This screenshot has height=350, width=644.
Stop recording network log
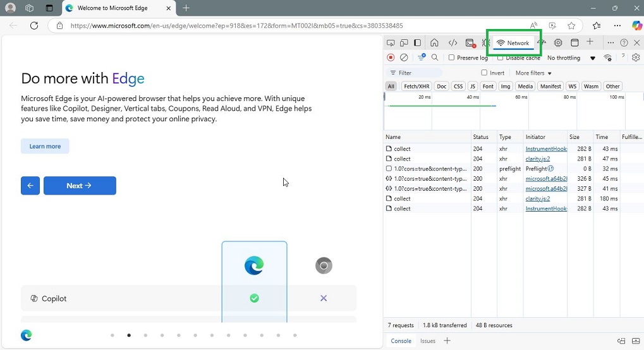pyautogui.click(x=391, y=57)
